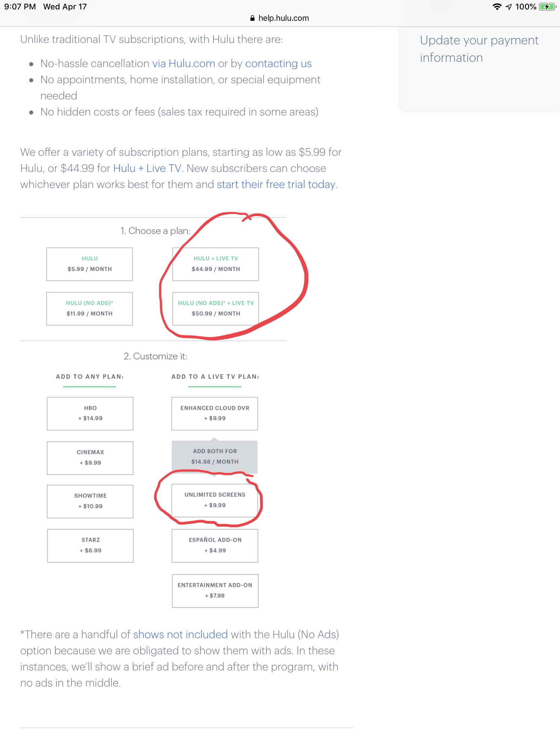560x747 pixels.
Task: Click 'start their free trial today' link
Action: pos(276,184)
